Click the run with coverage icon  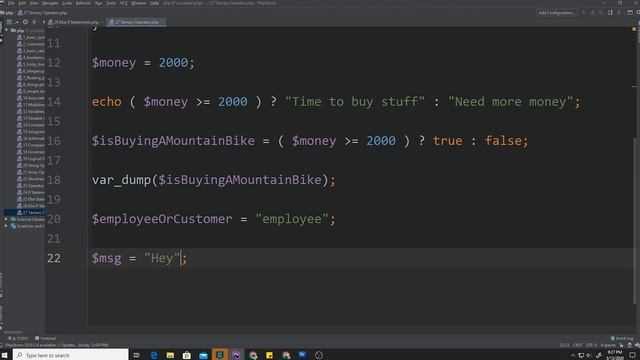tap(601, 13)
